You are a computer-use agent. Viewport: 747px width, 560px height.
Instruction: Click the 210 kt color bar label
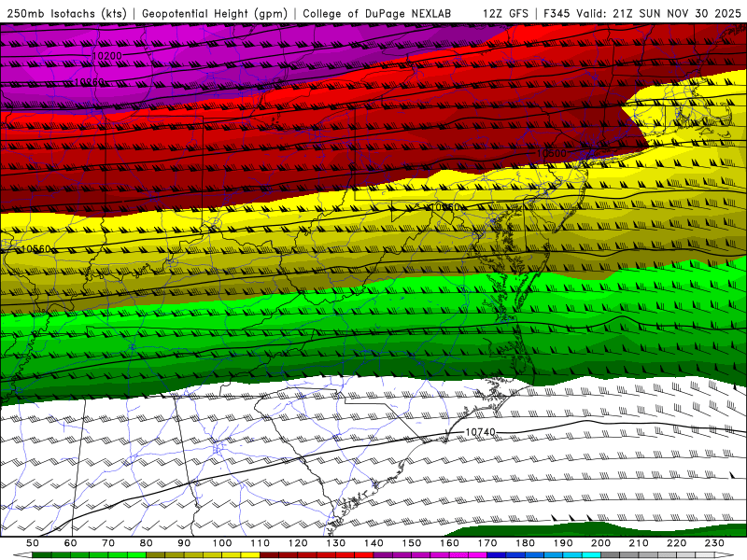639,543
